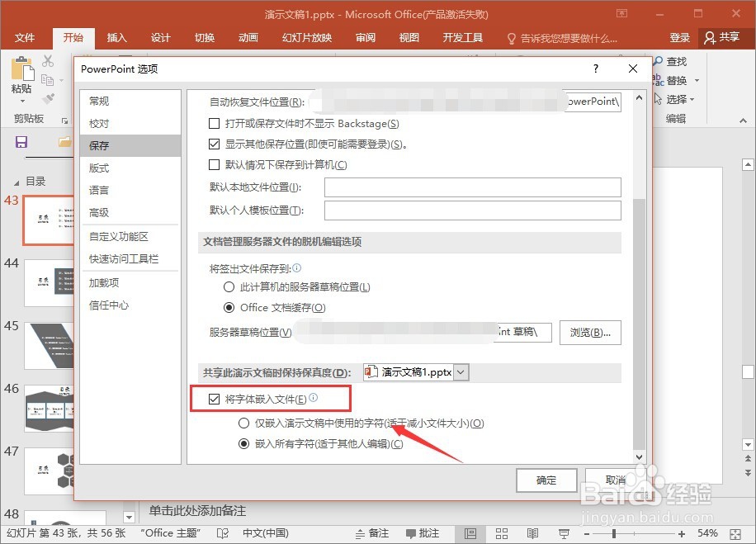The image size is (756, 544).
Task: Click the Select (选择) arrow tool
Action: (670, 99)
